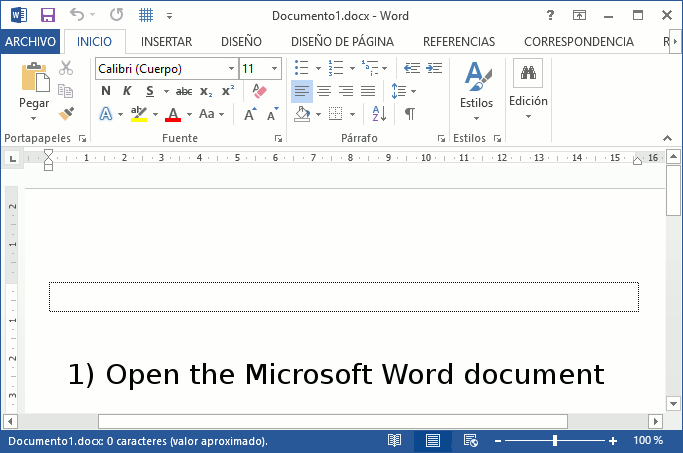The width and height of the screenshot is (683, 453).
Task: Toggle underline with the S button
Action: [x=150, y=91]
